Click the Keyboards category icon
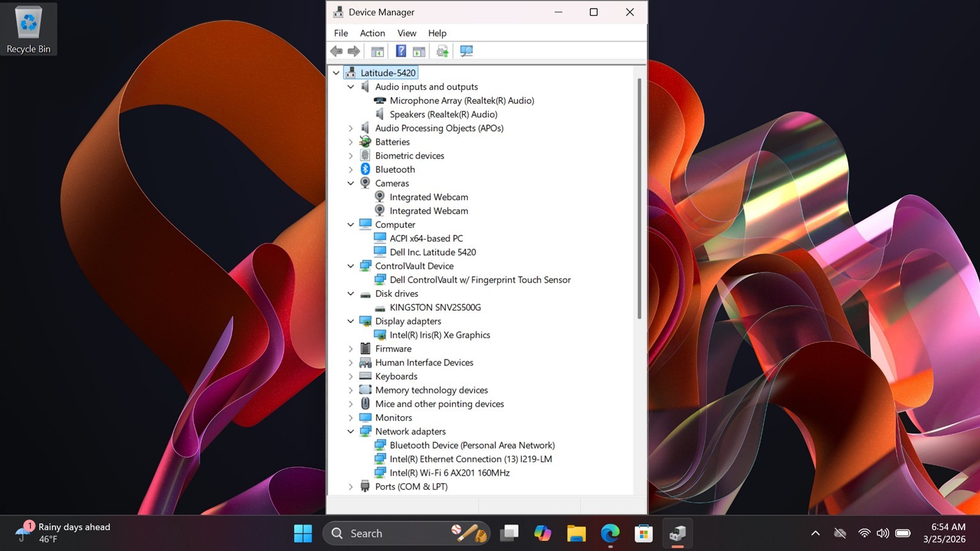980x551 pixels. point(366,376)
